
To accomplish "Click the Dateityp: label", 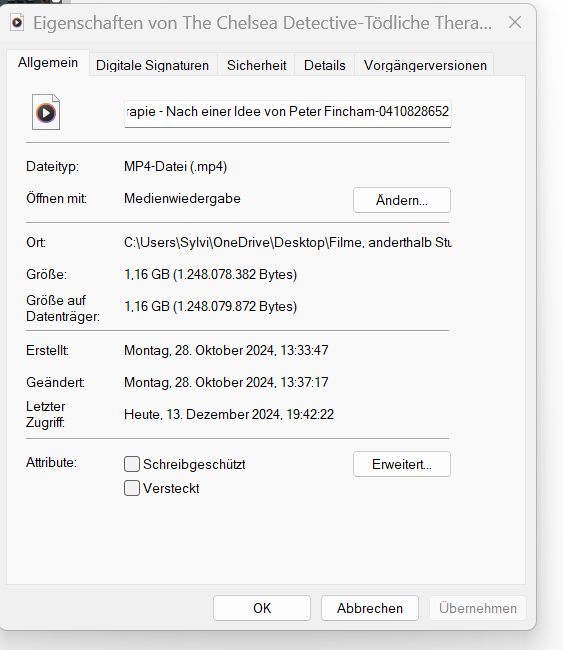I will coord(53,167).
